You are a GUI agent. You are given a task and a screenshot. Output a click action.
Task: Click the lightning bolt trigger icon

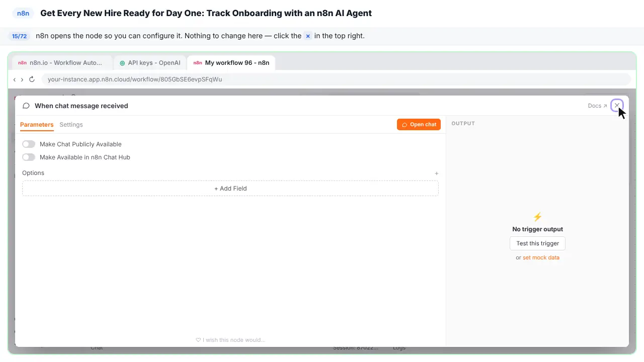(537, 217)
